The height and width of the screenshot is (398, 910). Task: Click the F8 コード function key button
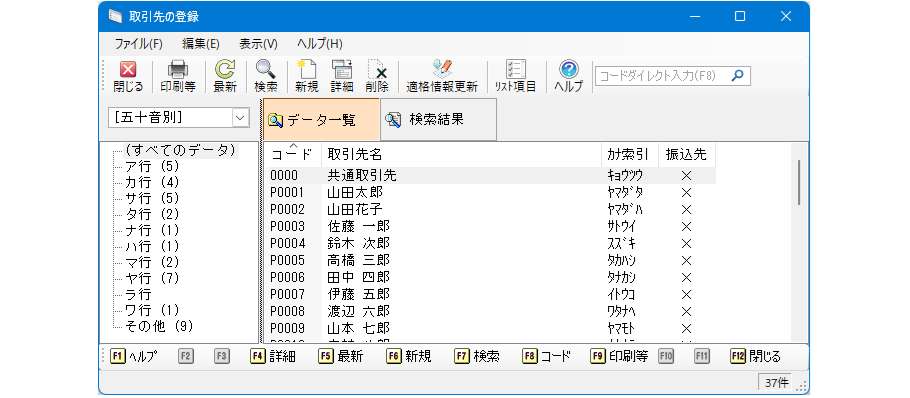click(x=546, y=356)
